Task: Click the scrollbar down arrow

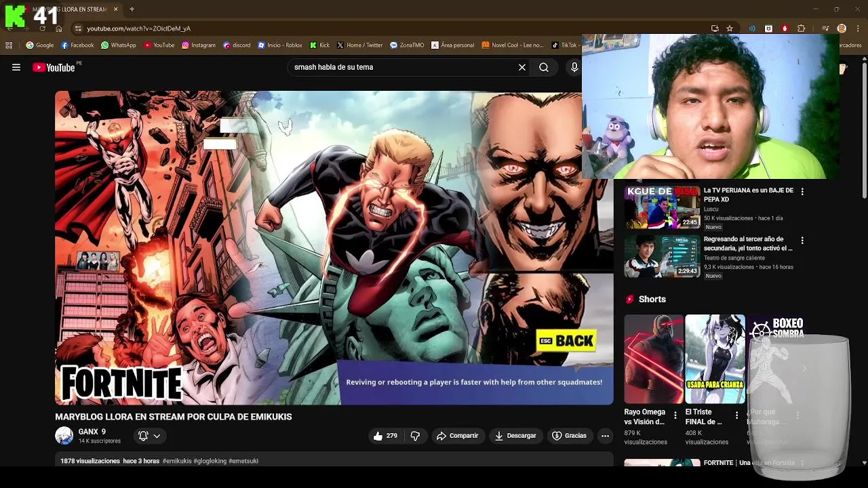Action: click(x=864, y=463)
